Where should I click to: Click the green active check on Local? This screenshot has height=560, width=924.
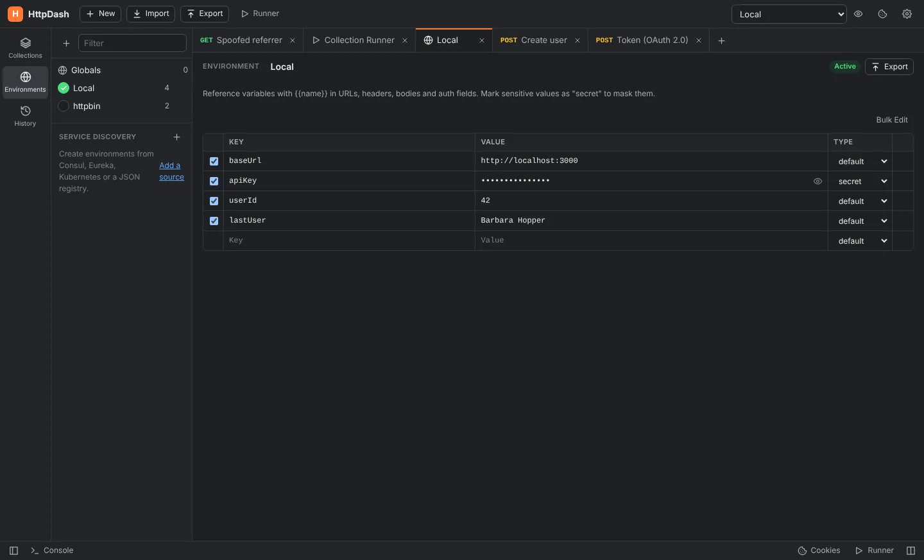point(64,88)
